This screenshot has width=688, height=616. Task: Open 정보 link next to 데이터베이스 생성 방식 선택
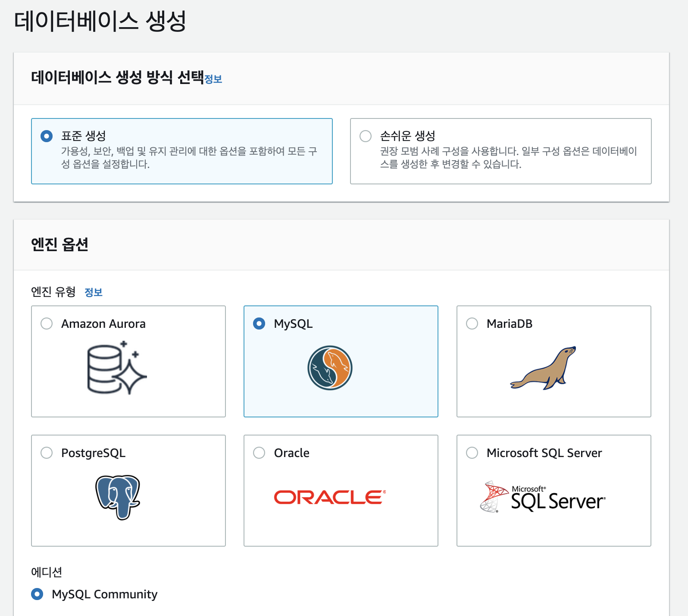tap(213, 79)
